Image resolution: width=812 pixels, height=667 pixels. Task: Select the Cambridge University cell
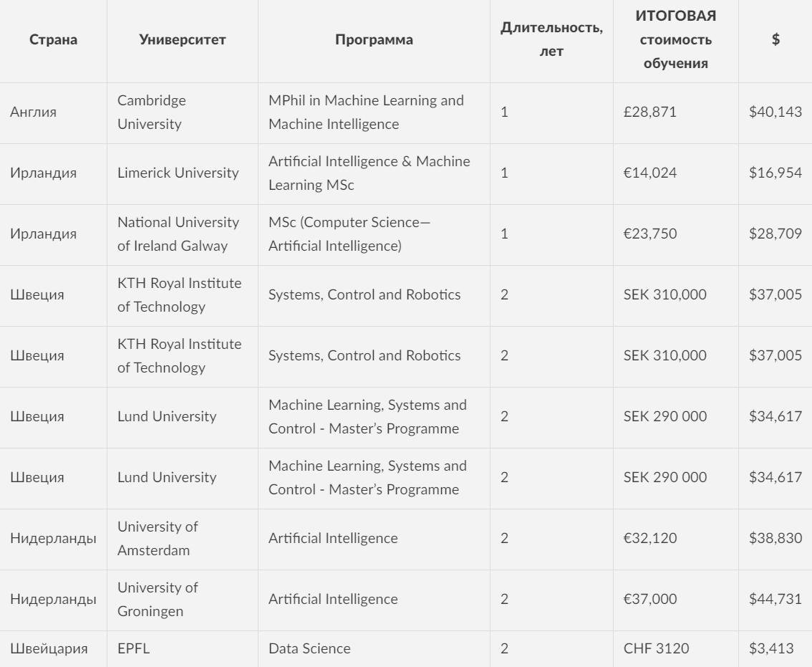click(152, 112)
